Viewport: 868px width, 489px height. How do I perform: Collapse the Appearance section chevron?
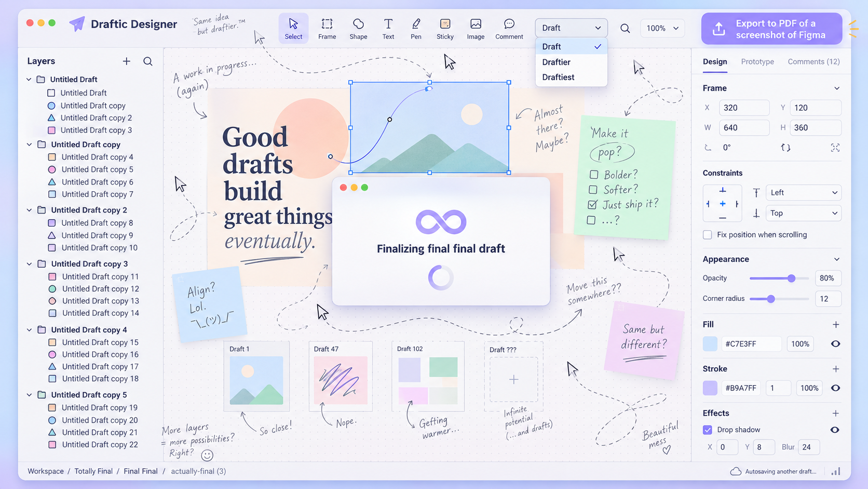coord(837,259)
